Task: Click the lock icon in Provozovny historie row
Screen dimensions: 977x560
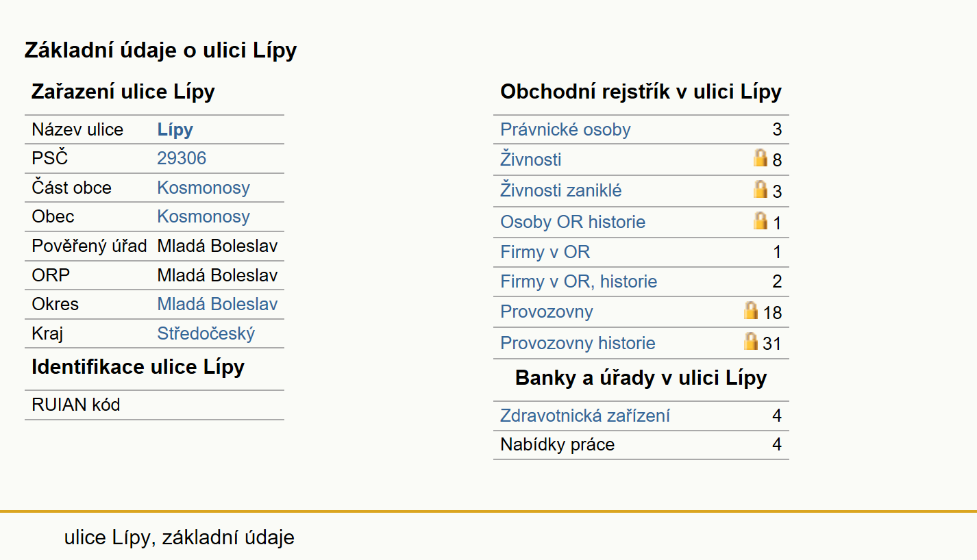Action: [751, 341]
